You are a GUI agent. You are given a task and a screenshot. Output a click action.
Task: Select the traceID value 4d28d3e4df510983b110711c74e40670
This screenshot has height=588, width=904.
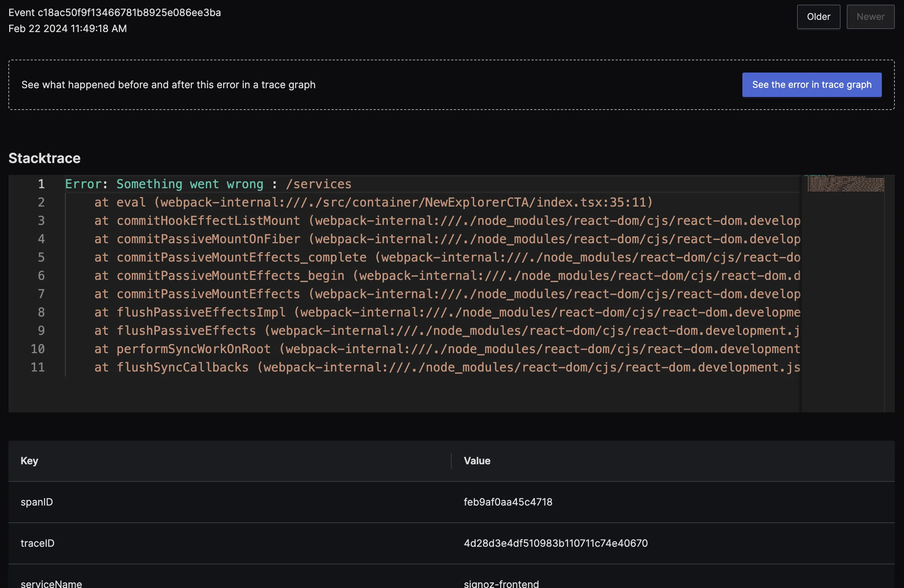tap(556, 543)
